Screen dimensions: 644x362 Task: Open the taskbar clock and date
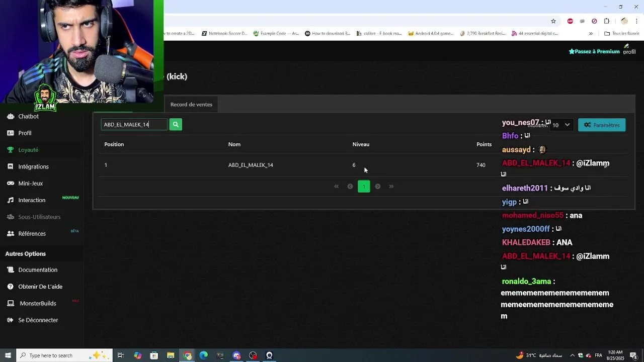(614, 355)
